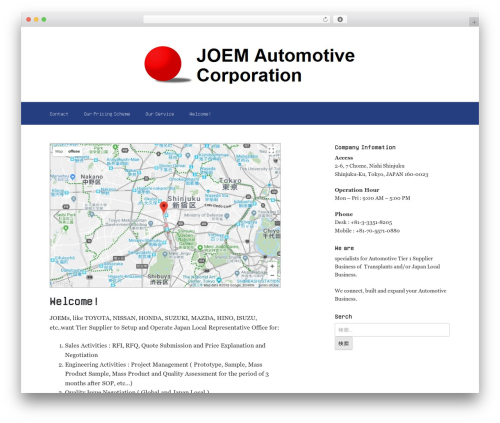Click the red ball site logo
This screenshot has width=500, height=423.
(163, 64)
